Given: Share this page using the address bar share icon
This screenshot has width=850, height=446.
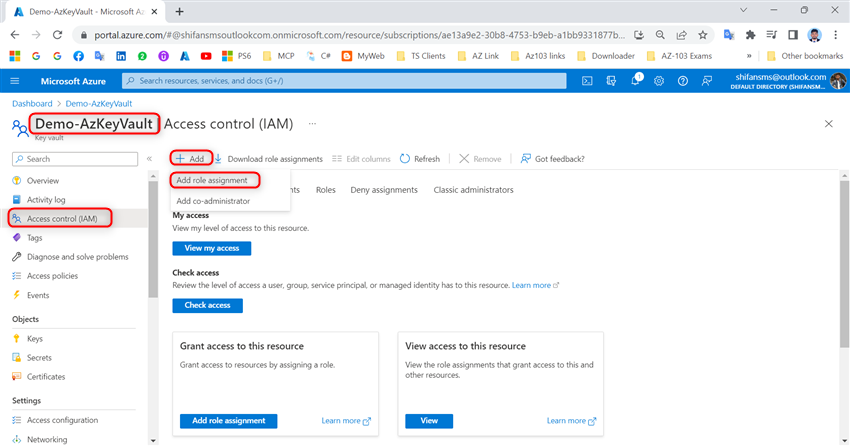Looking at the screenshot, I should 681,35.
